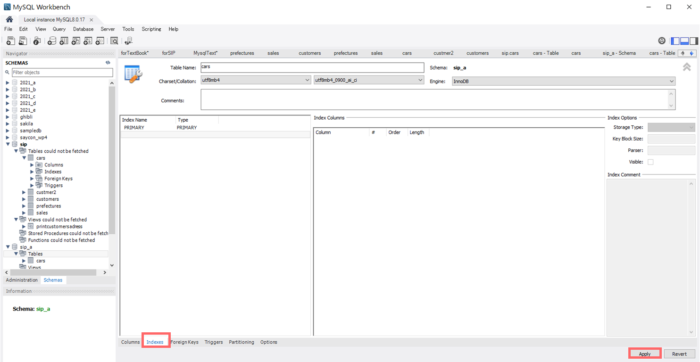Close the Local instance MySQL8.0.17 tab
700x362 pixels.
click(91, 20)
